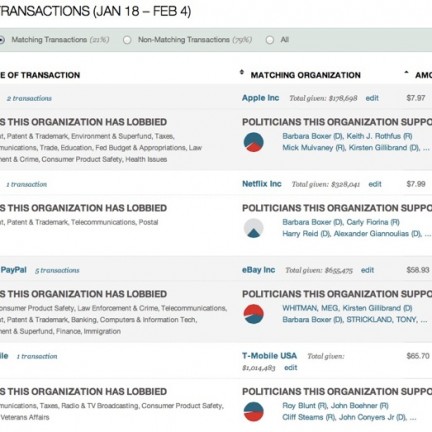Viewport: 432px width, 432px height.
Task: Edit the eBay Inc match
Action: point(367,270)
